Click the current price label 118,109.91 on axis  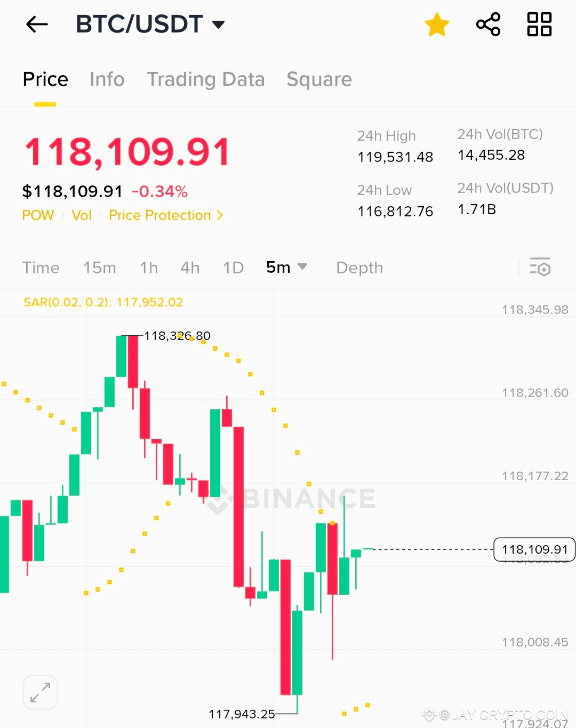(534, 549)
